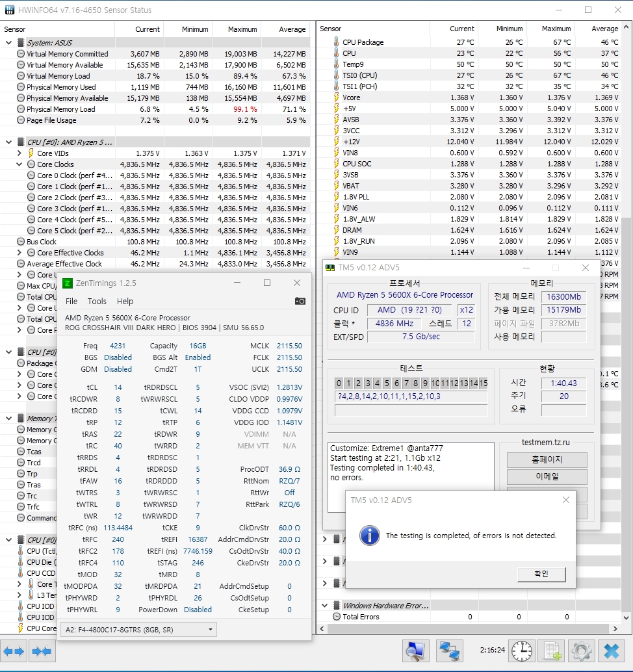The image size is (633, 672).
Task: Select the Average Effective Clock row
Action: 155,264
